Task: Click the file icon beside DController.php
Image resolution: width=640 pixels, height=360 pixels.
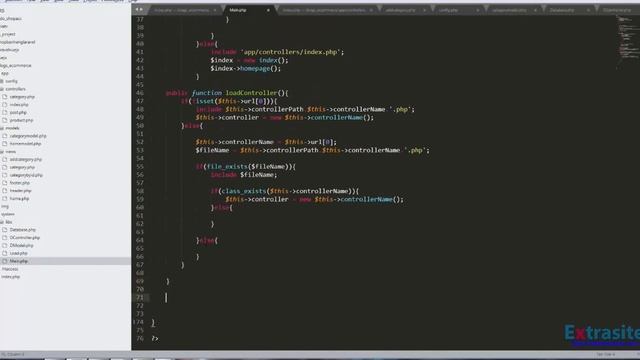Action: 5,238
